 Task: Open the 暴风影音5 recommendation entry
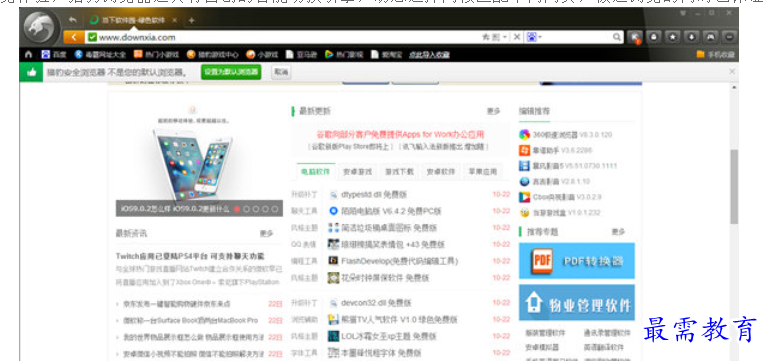pyautogui.click(x=568, y=166)
